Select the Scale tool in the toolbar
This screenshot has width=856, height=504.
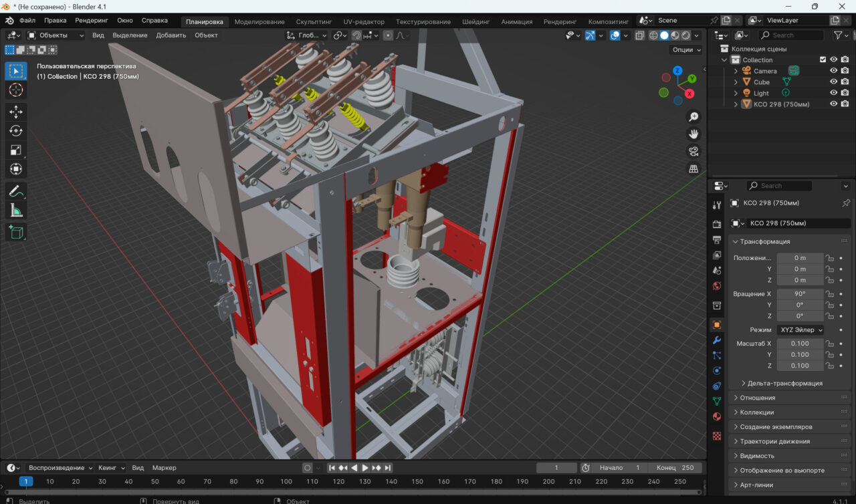point(16,150)
